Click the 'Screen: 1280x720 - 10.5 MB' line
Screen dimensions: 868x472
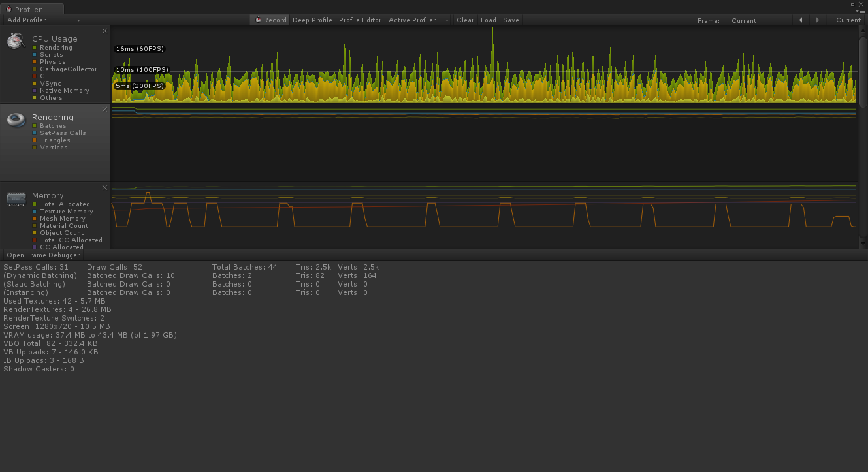tap(57, 326)
